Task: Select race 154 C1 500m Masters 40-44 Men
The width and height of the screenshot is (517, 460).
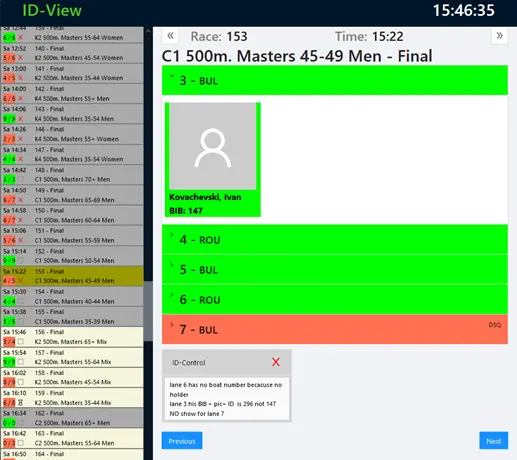Action: point(72,296)
